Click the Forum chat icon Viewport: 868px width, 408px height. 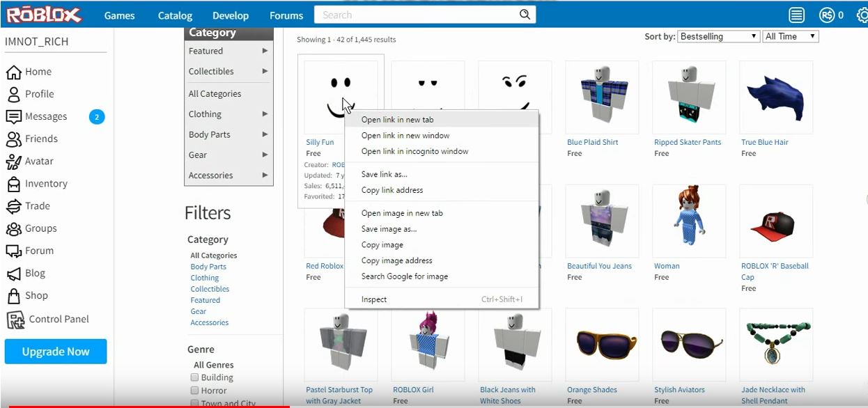click(13, 251)
